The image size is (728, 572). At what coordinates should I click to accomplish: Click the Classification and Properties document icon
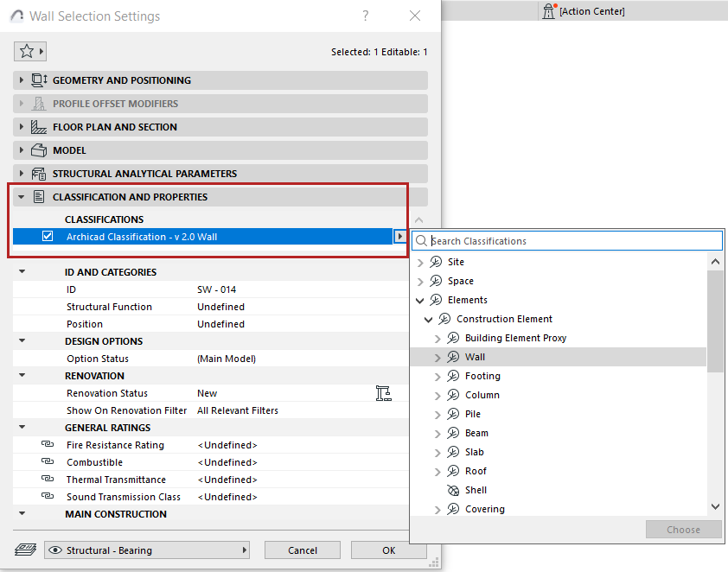pyautogui.click(x=39, y=197)
